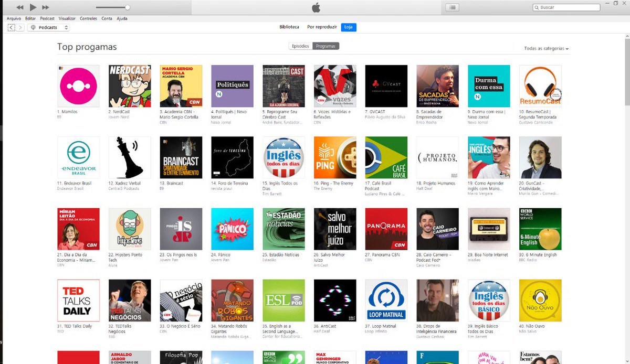Adjust the volume slider

click(x=113, y=7)
